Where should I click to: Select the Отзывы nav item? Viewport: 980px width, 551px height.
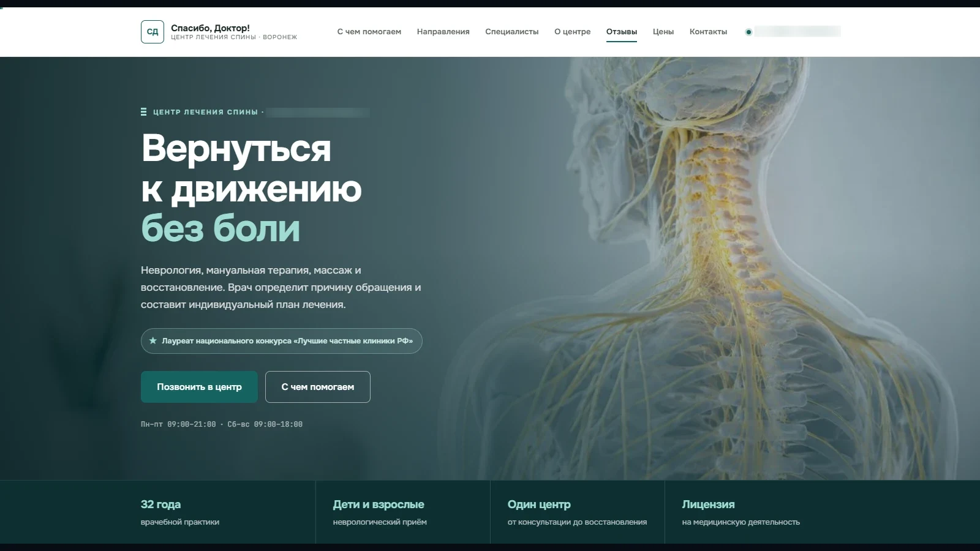click(x=622, y=32)
